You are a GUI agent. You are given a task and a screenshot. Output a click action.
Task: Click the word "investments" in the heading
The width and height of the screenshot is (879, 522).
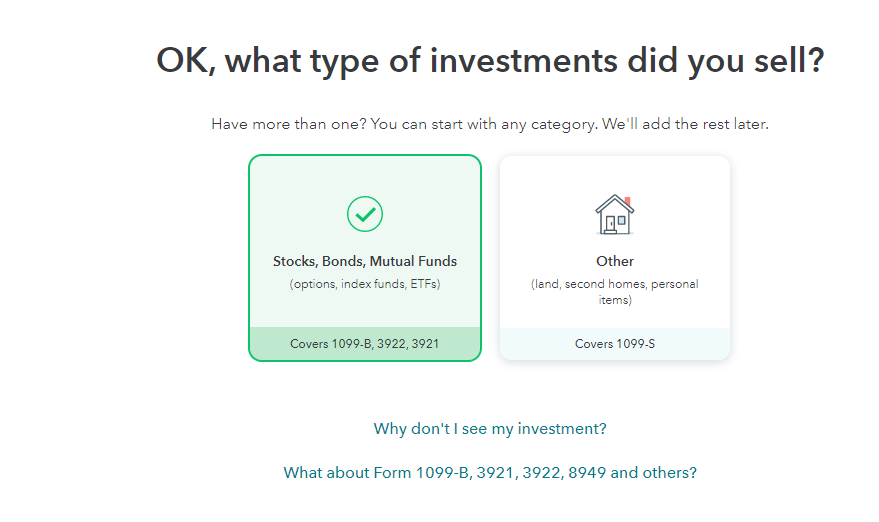click(523, 61)
